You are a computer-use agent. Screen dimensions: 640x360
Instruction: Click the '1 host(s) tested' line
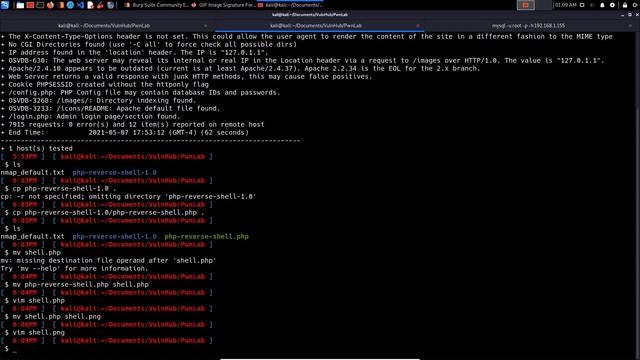[x=37, y=149]
